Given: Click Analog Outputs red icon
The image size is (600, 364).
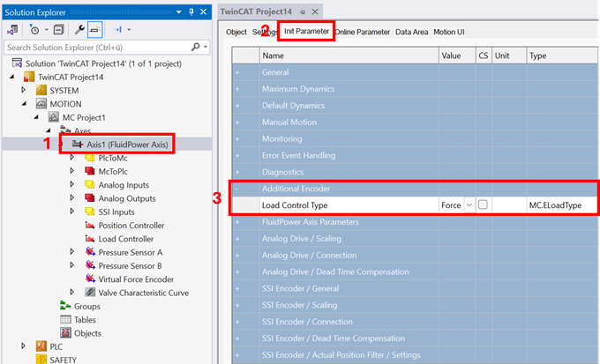Looking at the screenshot, I should [90, 198].
